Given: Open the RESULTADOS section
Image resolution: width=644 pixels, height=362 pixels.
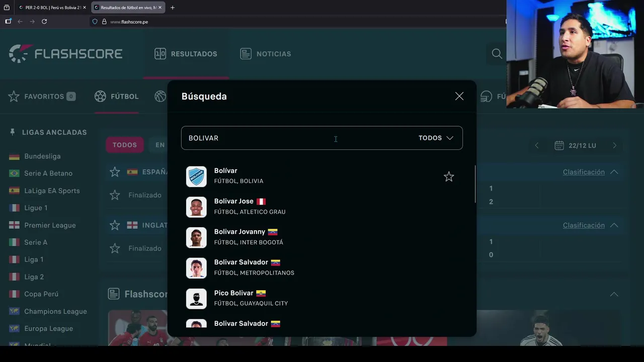Looking at the screenshot, I should coord(186,54).
